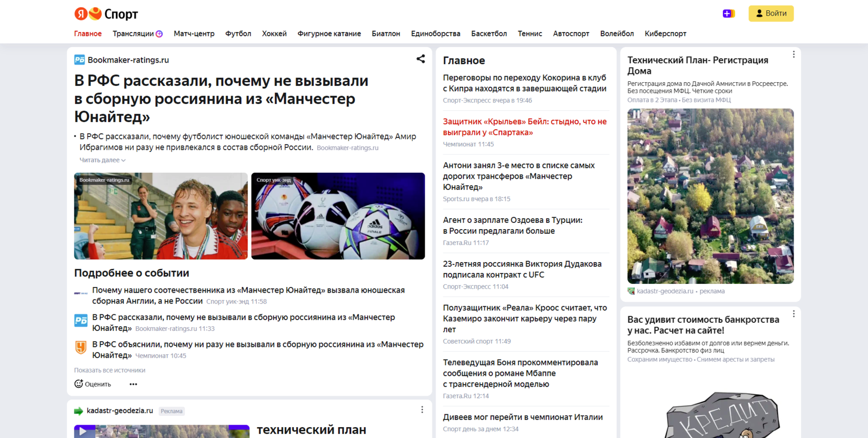Screen dimensions: 868x438
Task: Open options menu of the kadastr-geodezia.ru ad
Action: coord(422,410)
